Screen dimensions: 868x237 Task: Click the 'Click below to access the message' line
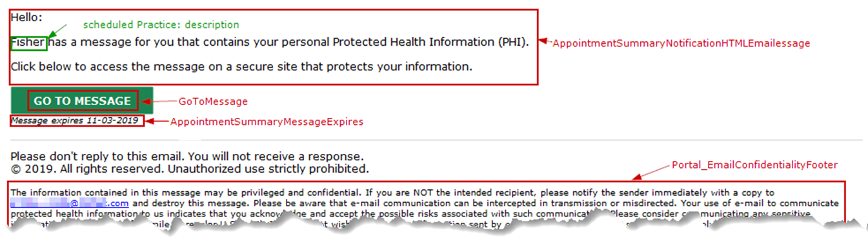[241, 66]
